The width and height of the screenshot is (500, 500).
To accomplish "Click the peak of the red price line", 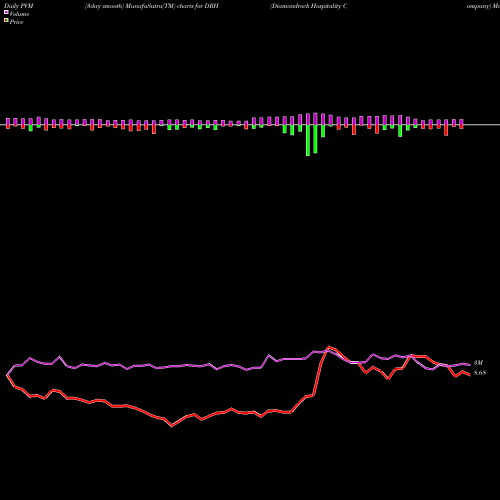I will 328,347.
